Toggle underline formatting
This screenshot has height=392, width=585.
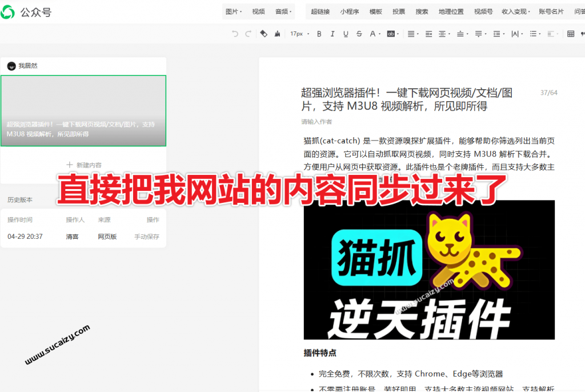pyautogui.click(x=346, y=34)
